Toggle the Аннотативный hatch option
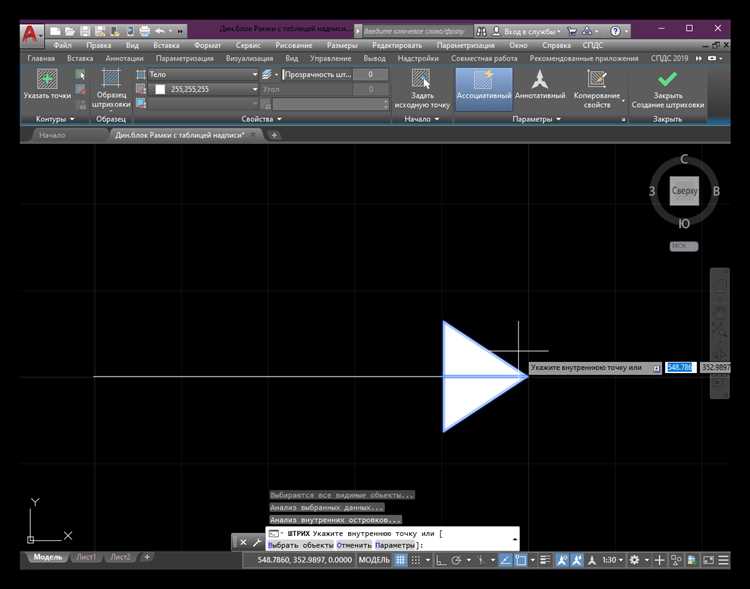This screenshot has height=589, width=750. [x=540, y=80]
